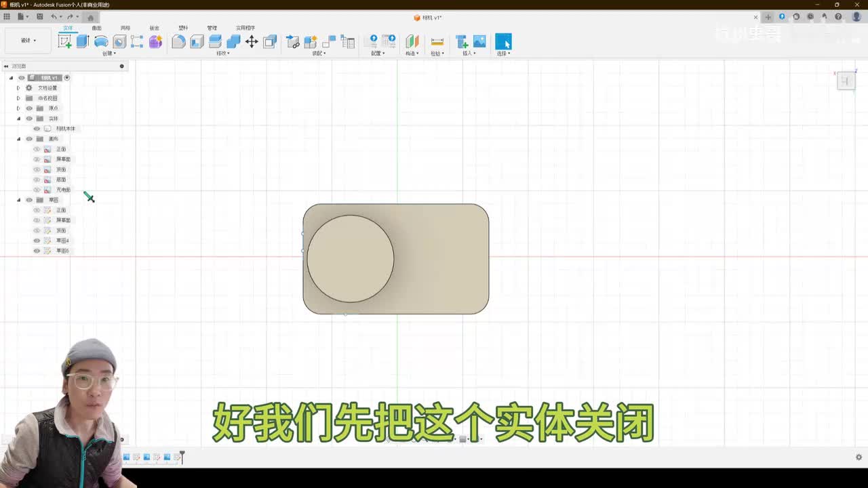This screenshot has height=488, width=868.
Task: Click the first configuration tool icon
Action: pyautogui.click(x=371, y=41)
